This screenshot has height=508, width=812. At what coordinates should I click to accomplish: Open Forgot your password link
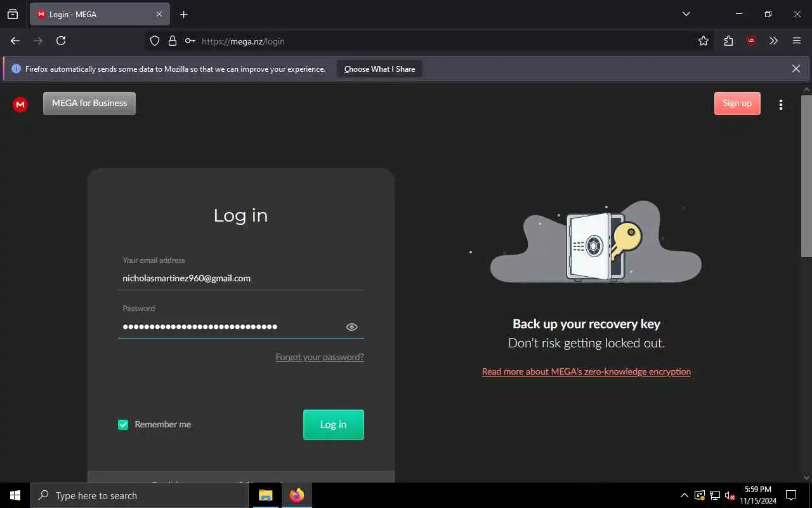[320, 357]
